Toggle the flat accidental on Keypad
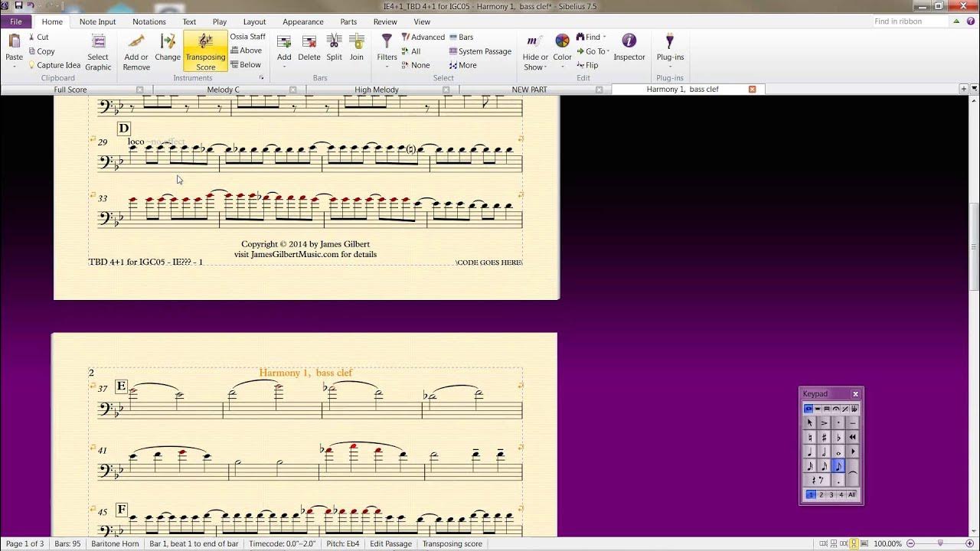Screen dimensions: 980x551 pyautogui.click(x=838, y=437)
